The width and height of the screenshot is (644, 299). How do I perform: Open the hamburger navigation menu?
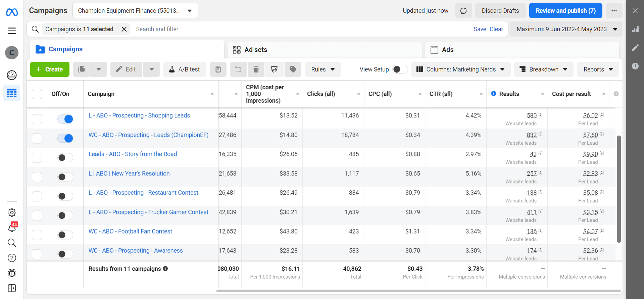[12, 31]
